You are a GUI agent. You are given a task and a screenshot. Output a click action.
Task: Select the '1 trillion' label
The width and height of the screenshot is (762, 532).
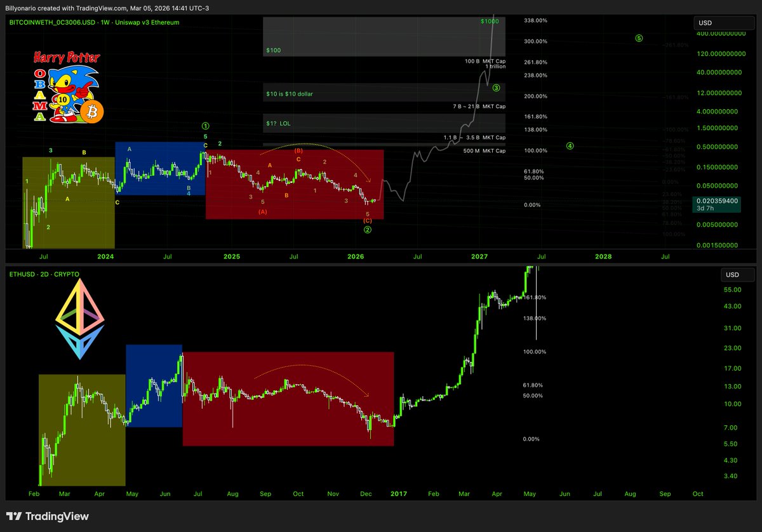tap(495, 67)
